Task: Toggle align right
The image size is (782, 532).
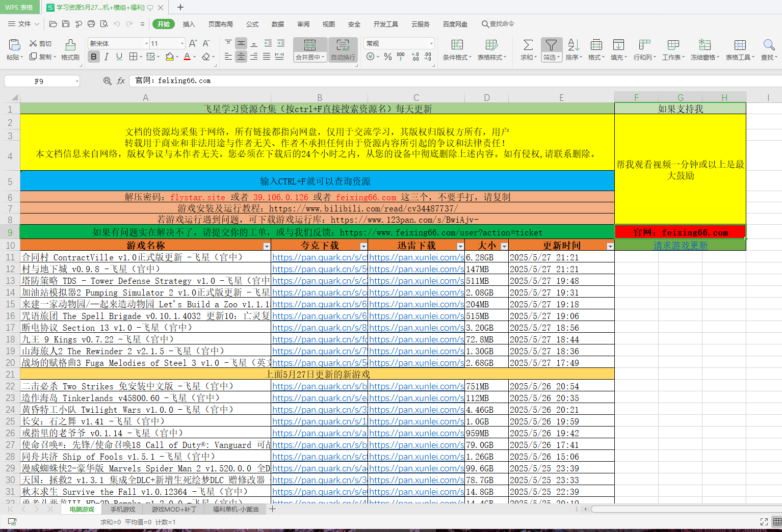Action: 254,57
